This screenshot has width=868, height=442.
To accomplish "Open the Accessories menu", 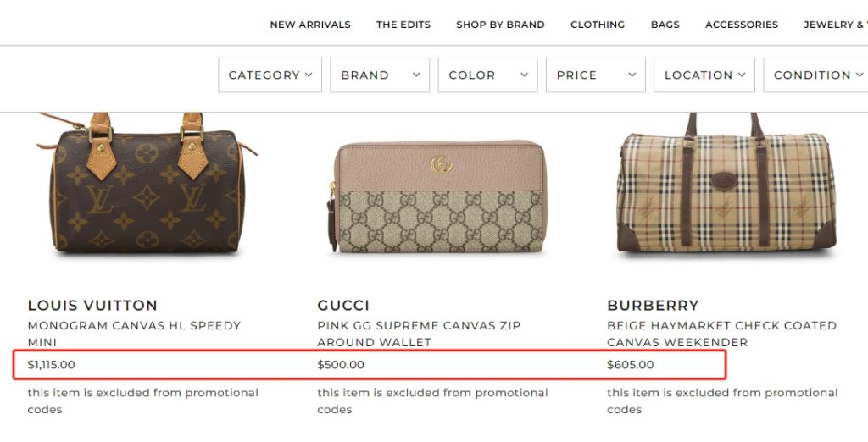I will [x=742, y=25].
